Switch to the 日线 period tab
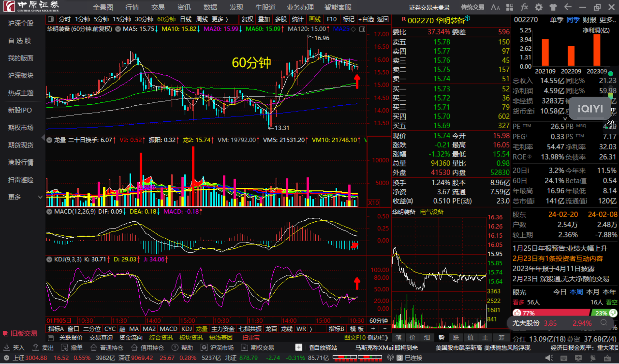 tap(185, 19)
